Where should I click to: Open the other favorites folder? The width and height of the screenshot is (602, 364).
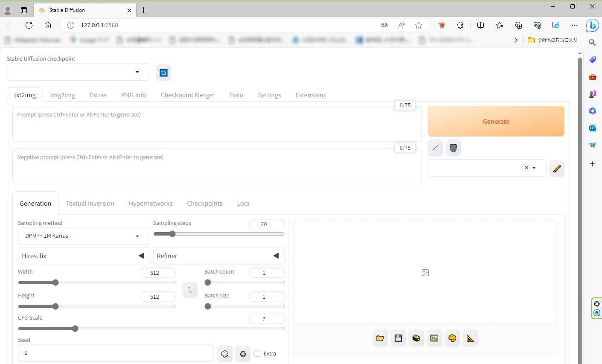pyautogui.click(x=553, y=40)
